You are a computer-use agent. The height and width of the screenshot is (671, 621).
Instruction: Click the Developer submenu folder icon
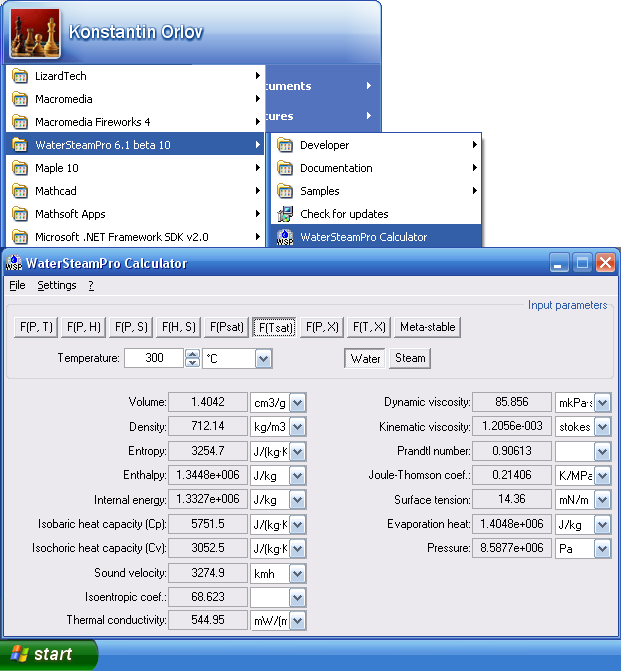(285, 145)
